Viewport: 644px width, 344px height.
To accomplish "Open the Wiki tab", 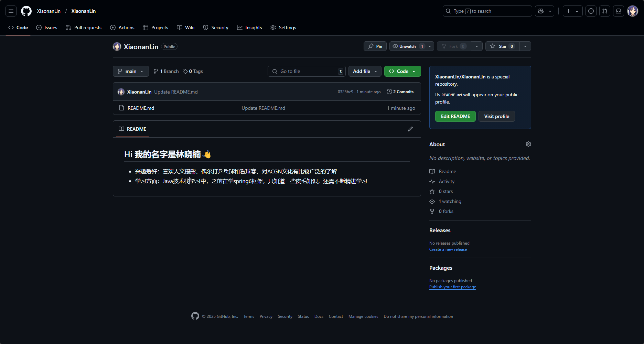I will click(x=186, y=28).
